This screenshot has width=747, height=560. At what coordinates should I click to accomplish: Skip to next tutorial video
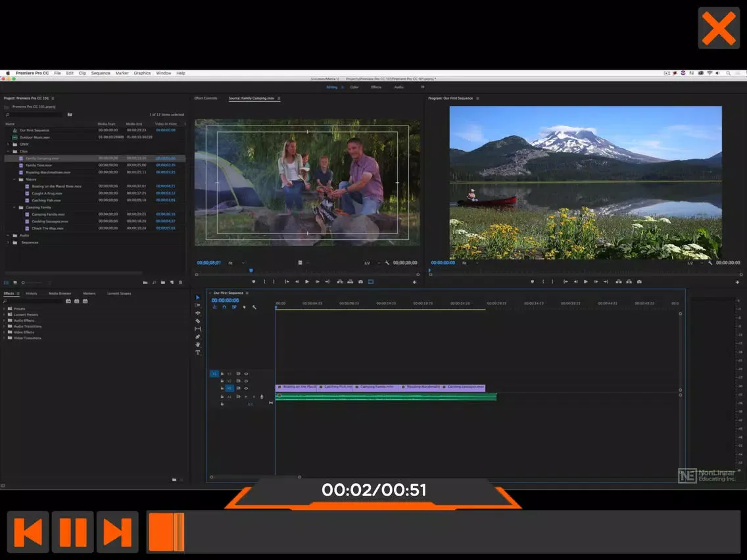pyautogui.click(x=118, y=532)
